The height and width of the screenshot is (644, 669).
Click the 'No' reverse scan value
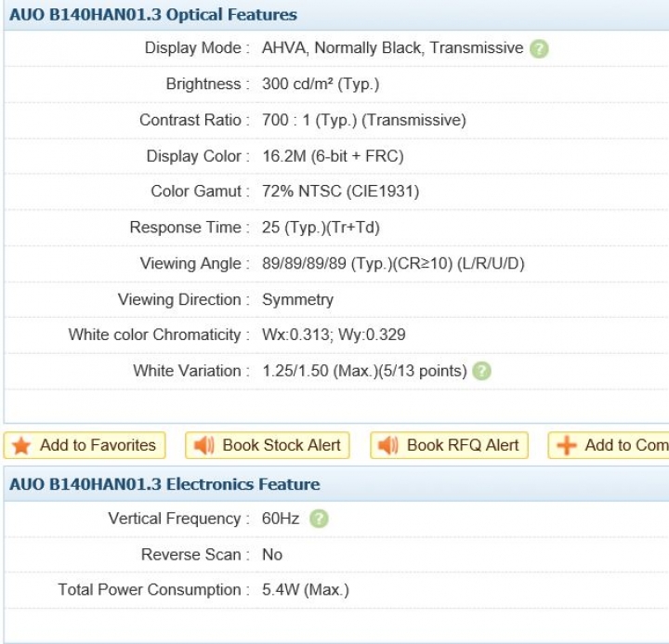click(271, 555)
